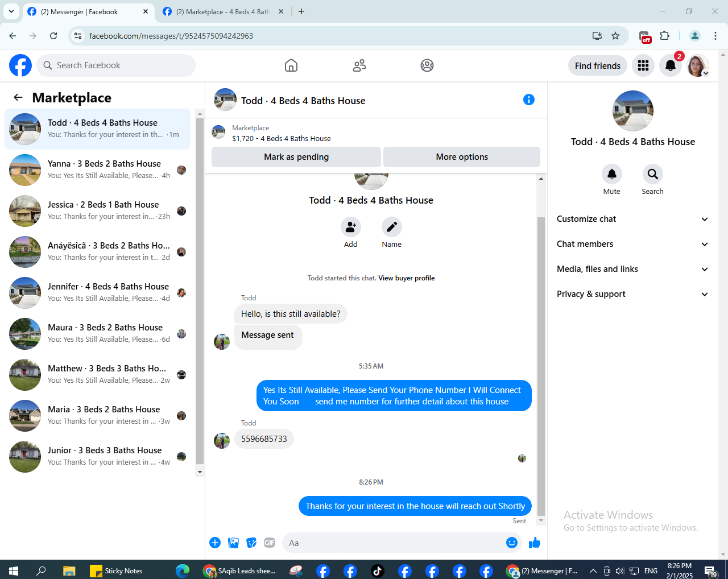Open the notifications bell with badge

[671, 65]
